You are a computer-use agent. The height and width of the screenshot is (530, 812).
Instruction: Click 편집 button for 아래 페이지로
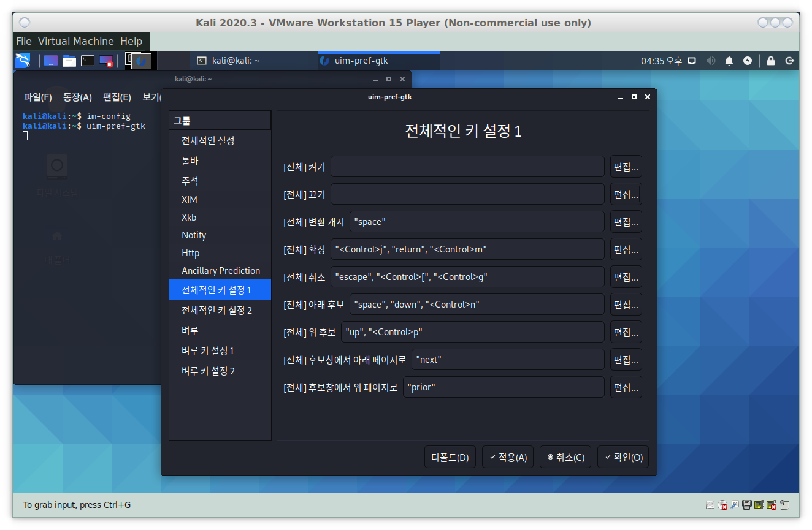coord(626,360)
